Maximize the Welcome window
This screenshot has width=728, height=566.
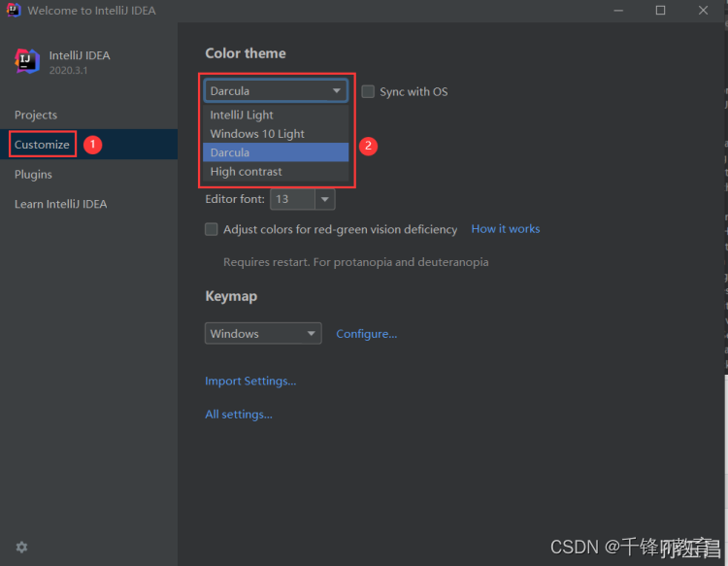pyautogui.click(x=660, y=11)
